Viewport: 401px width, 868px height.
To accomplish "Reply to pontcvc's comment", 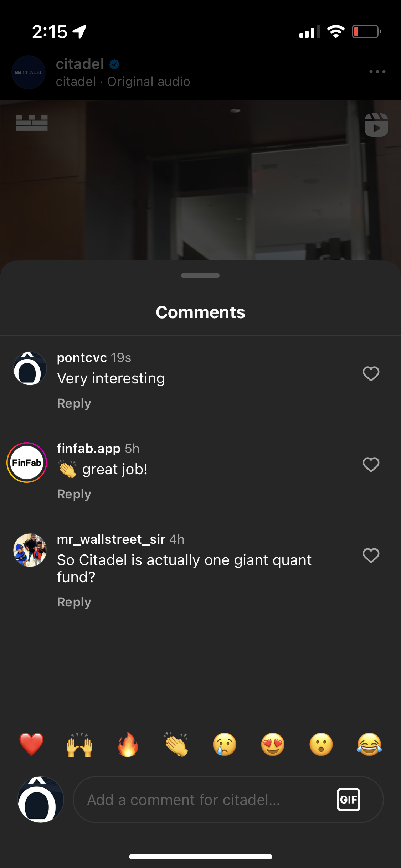I will (x=74, y=403).
